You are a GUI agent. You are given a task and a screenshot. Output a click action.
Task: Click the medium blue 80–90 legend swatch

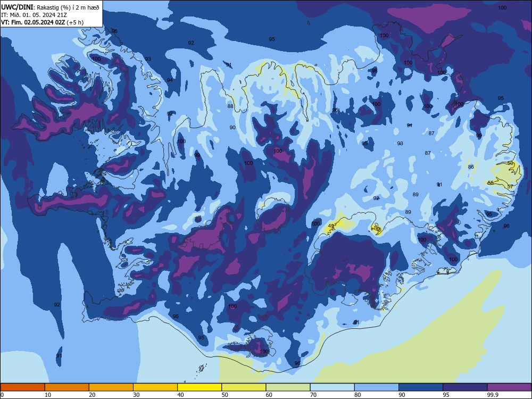pos(377,387)
